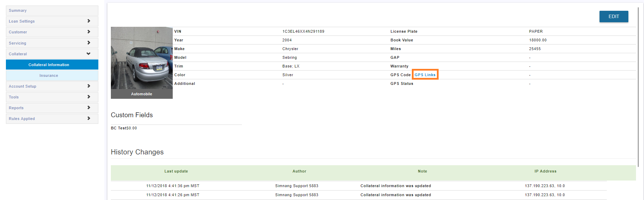Click Automobile caption under photo
The image size is (644, 200).
coord(141,94)
